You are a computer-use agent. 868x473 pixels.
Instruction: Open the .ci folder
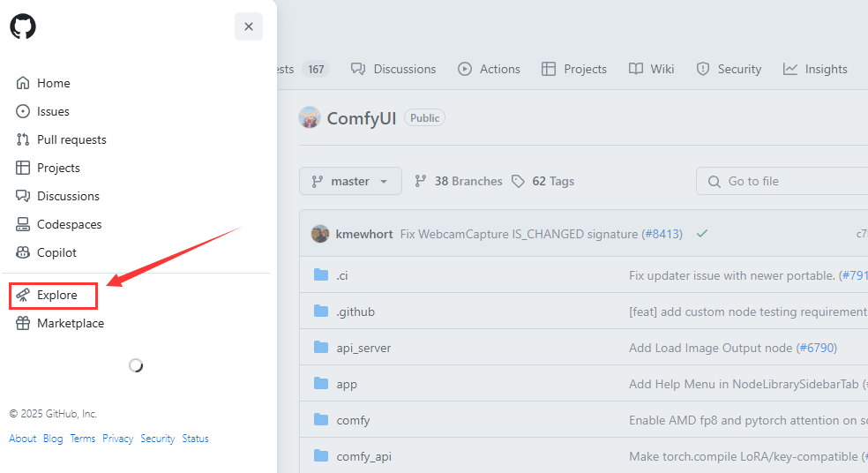[342, 276]
